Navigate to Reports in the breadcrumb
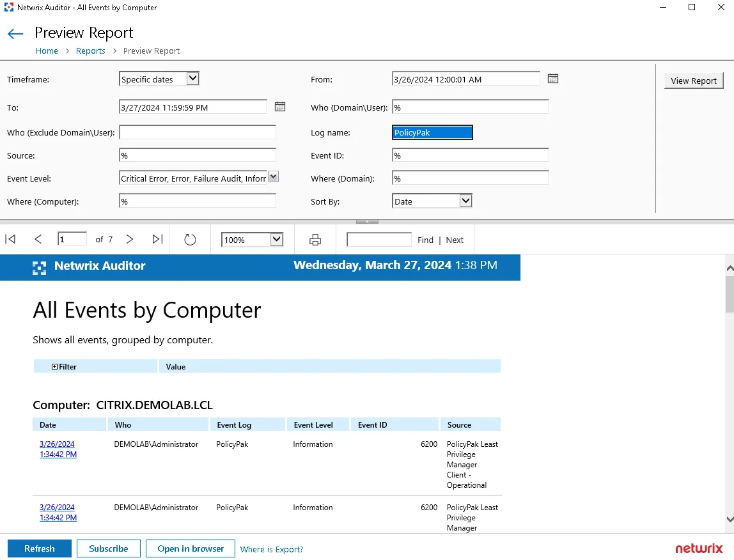 90,51
